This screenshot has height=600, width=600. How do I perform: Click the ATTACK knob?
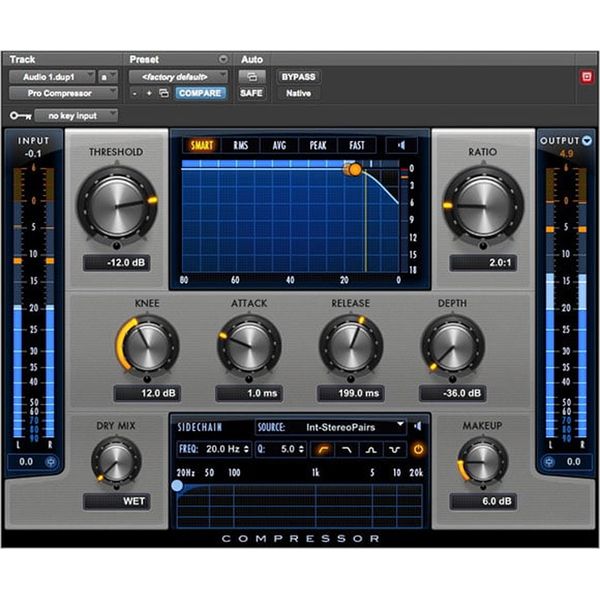click(249, 347)
